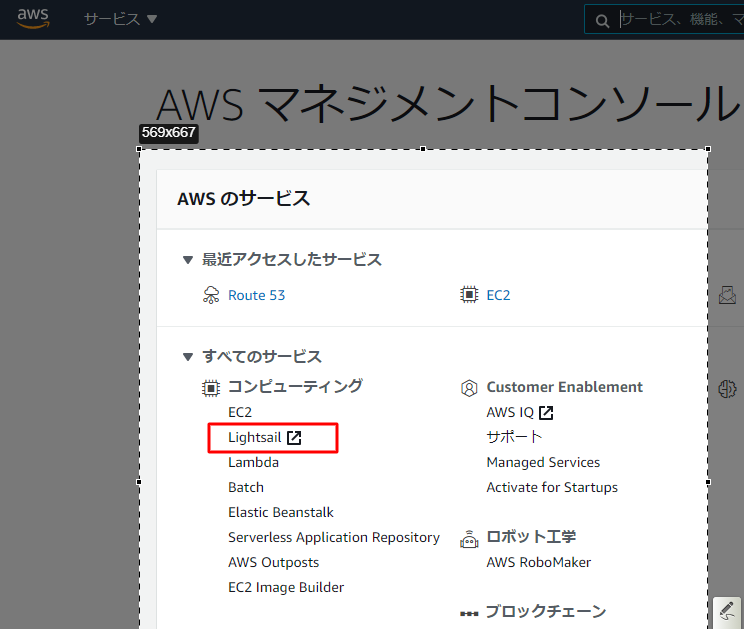This screenshot has width=744, height=629.
Task: Click the pencil edit icon at bottom right
Action: pos(727,612)
